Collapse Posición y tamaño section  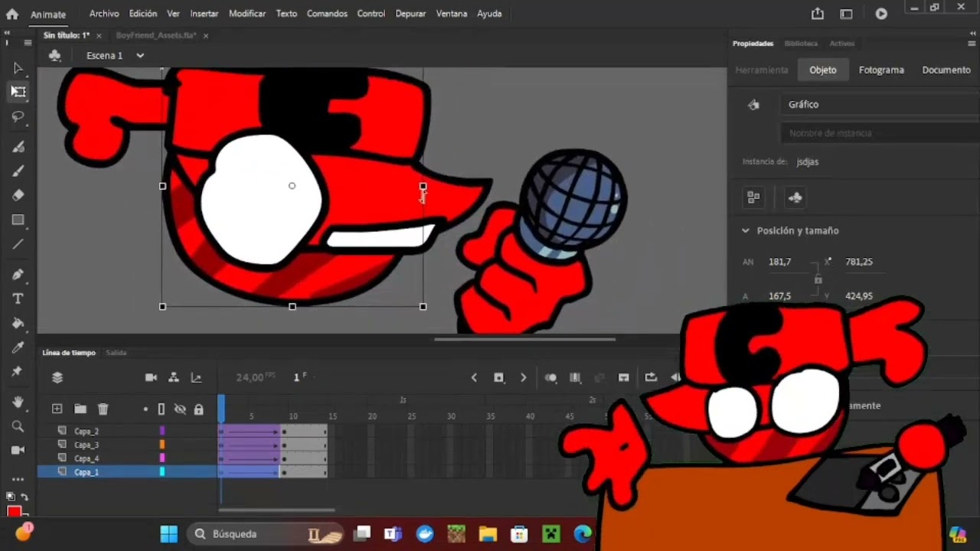(x=745, y=230)
